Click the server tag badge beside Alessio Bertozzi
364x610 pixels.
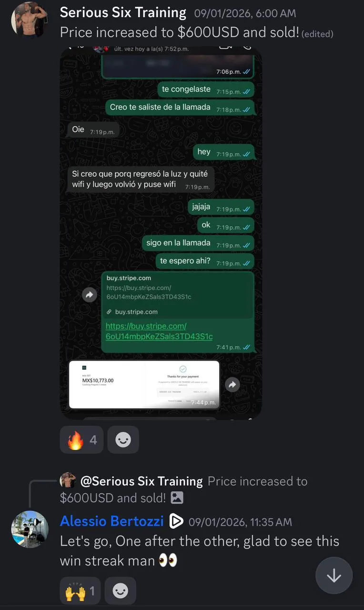point(176,521)
